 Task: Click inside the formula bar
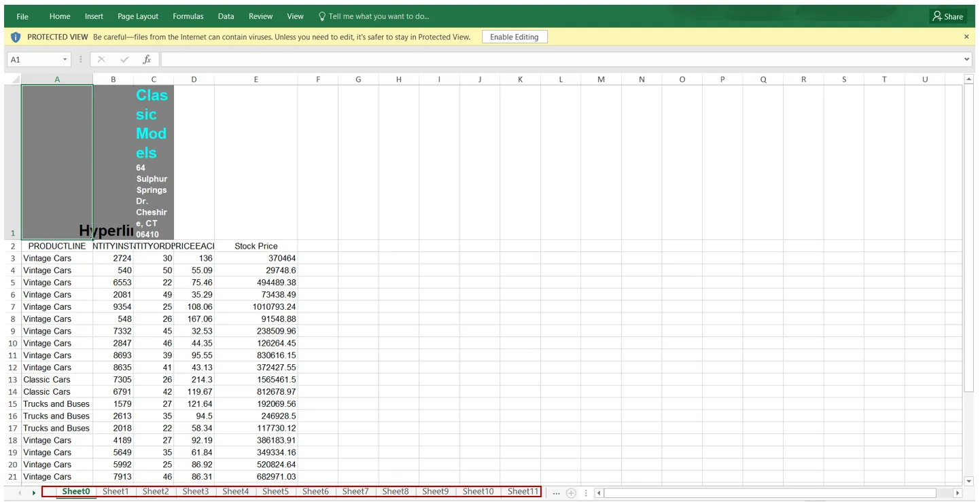pyautogui.click(x=561, y=60)
